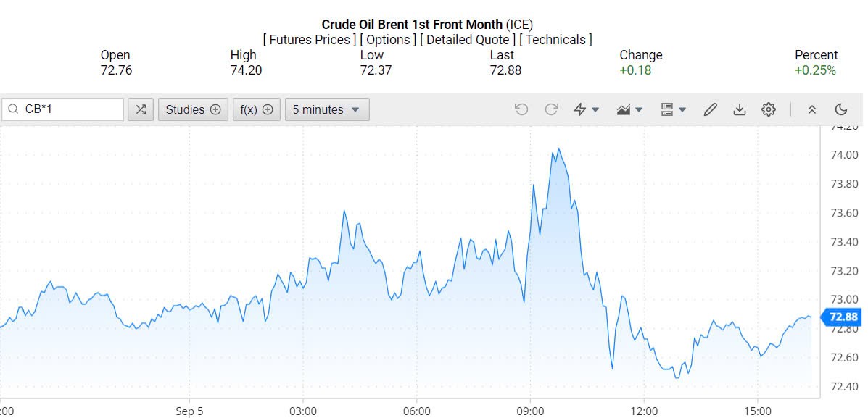This screenshot has height=418, width=868.
Task: Add a study via Studies button
Action: click(x=193, y=109)
